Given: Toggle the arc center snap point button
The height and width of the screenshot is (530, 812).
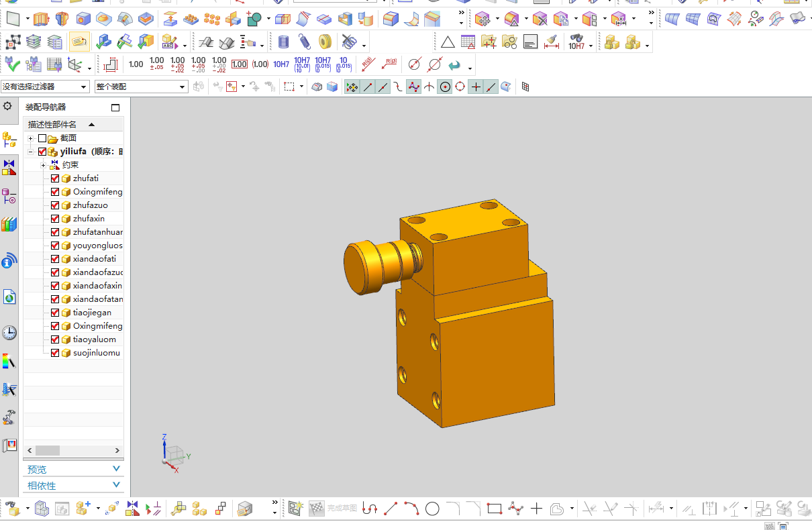Looking at the screenshot, I should coord(445,87).
